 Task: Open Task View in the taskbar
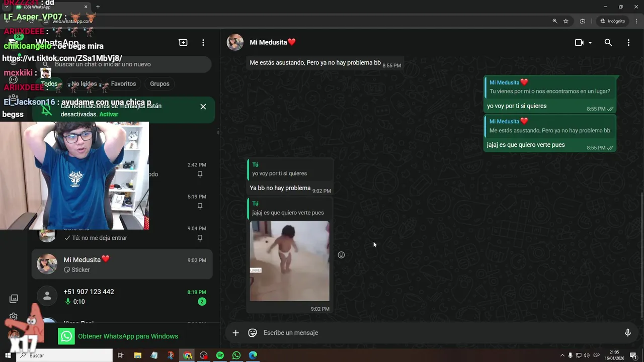click(121, 355)
